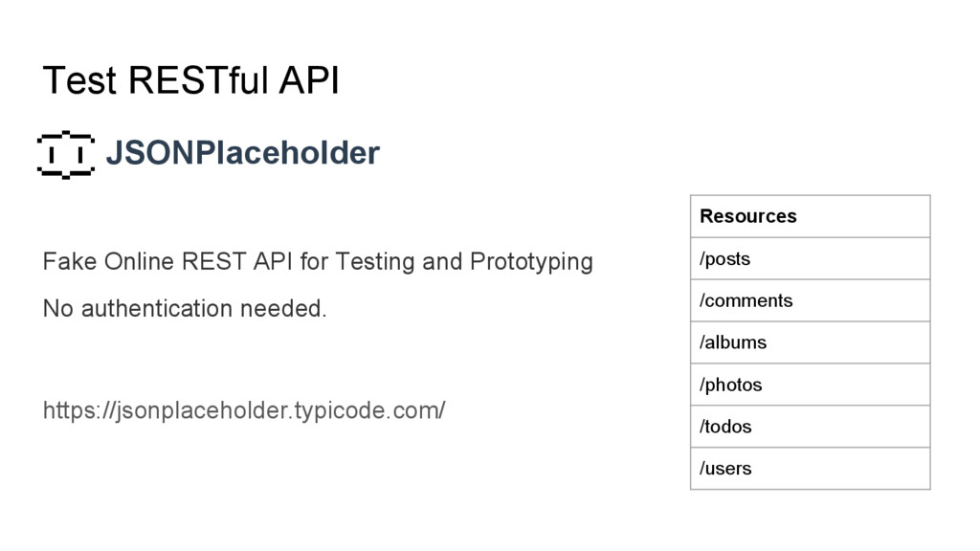The height and width of the screenshot is (551, 980).
Task: Select the /photos resource row
Action: 810,385
